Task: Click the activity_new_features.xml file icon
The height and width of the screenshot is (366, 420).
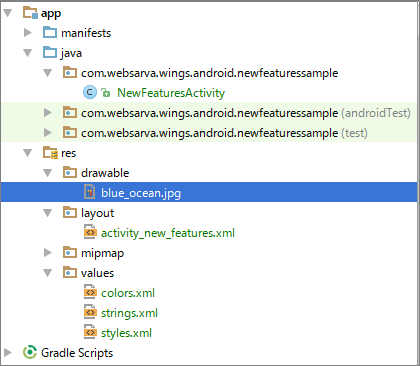Action: 90,232
